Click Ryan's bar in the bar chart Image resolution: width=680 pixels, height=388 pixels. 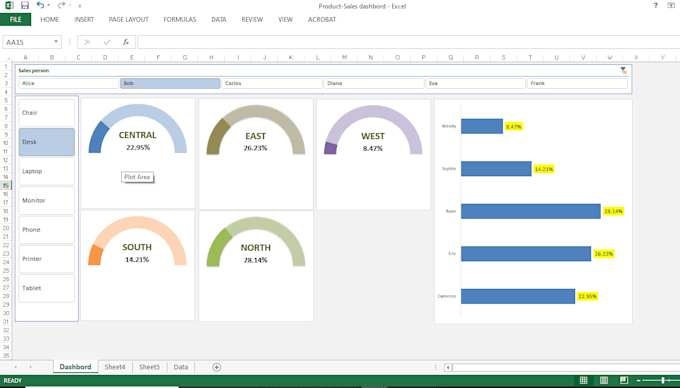click(x=530, y=212)
